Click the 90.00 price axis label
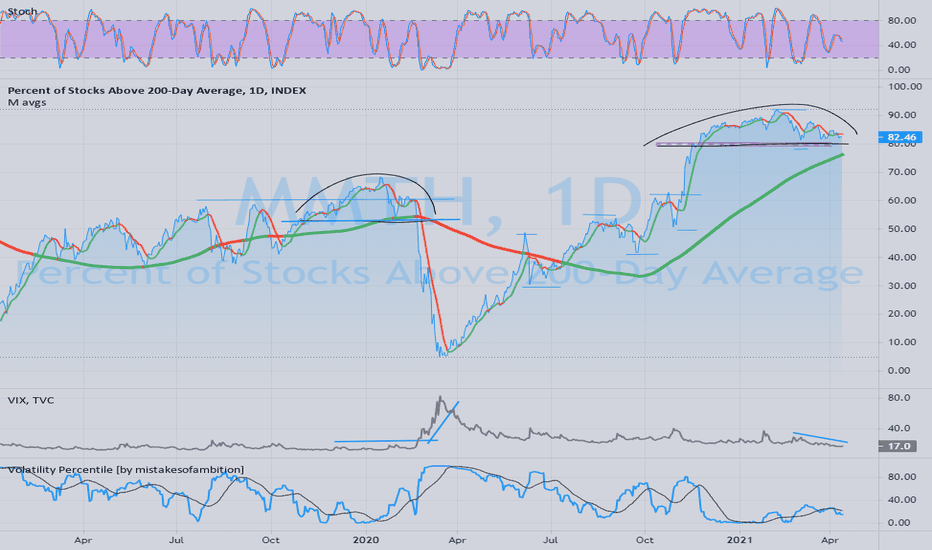932x550 pixels. click(902, 115)
